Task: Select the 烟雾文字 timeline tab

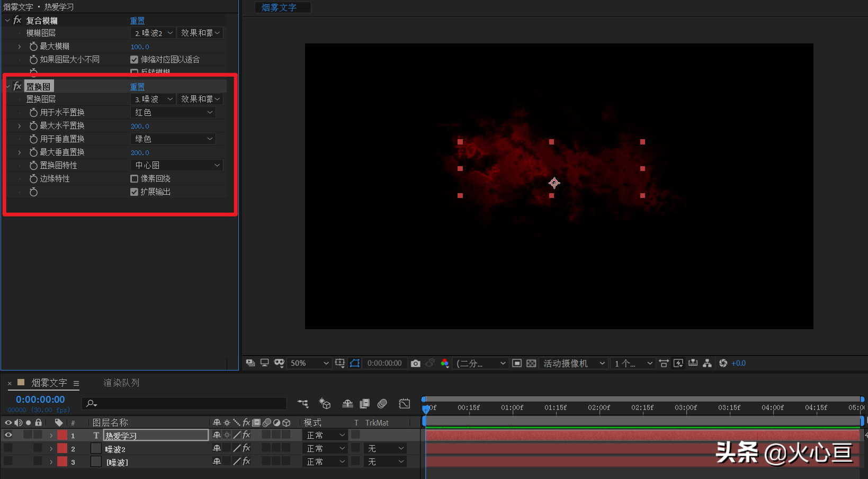Action: [49, 383]
